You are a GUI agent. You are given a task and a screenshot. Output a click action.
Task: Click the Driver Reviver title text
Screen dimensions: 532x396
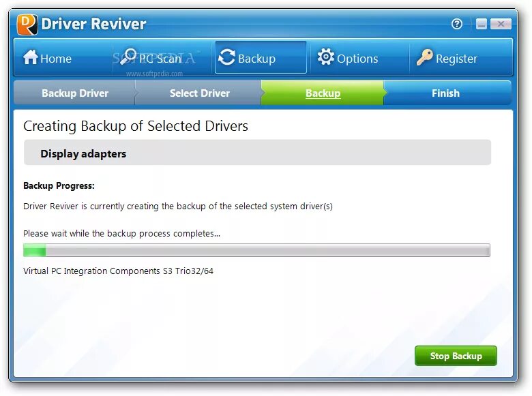pos(93,24)
